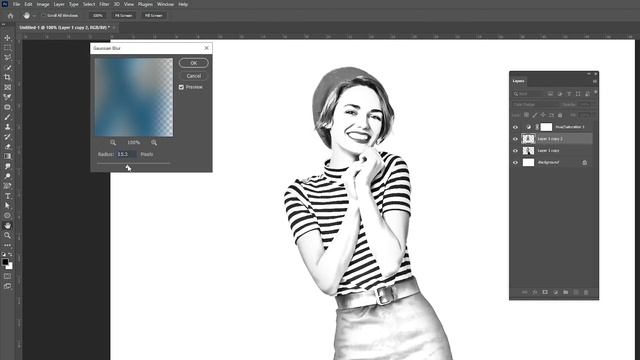Viewport: 640px width, 360px height.
Task: Toggle Quick Mask mode icon
Action: point(7,276)
